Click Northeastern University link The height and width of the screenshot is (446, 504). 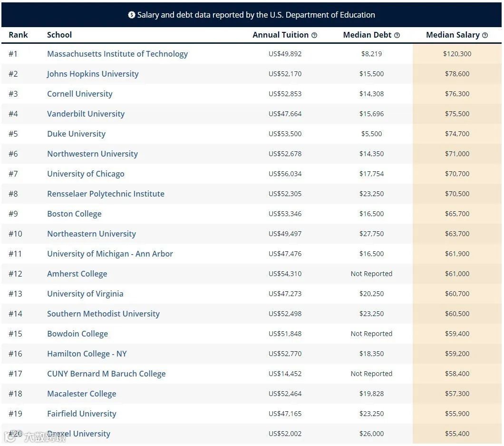(x=91, y=234)
